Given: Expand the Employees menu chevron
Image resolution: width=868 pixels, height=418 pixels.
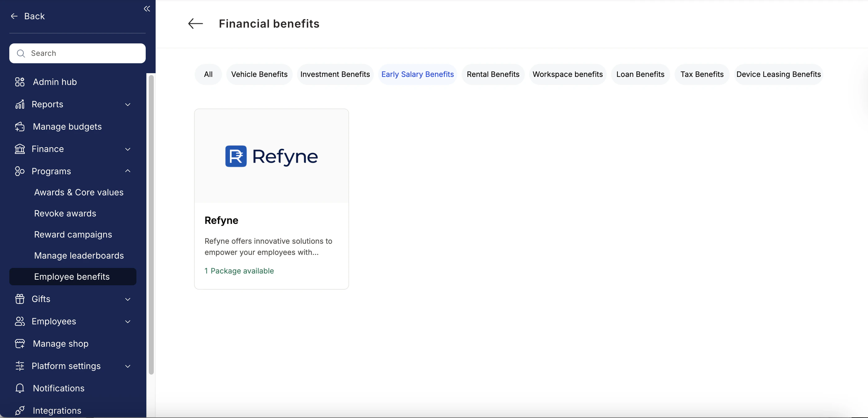Looking at the screenshot, I should click(128, 322).
